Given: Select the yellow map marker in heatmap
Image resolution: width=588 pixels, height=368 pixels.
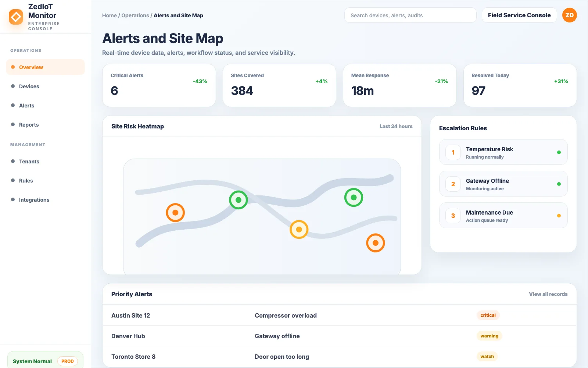Looking at the screenshot, I should click(x=299, y=229).
